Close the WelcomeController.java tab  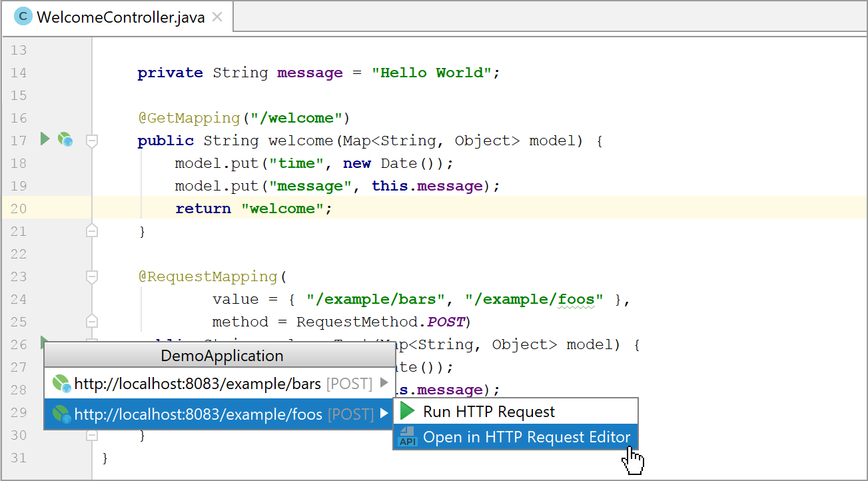(x=217, y=17)
